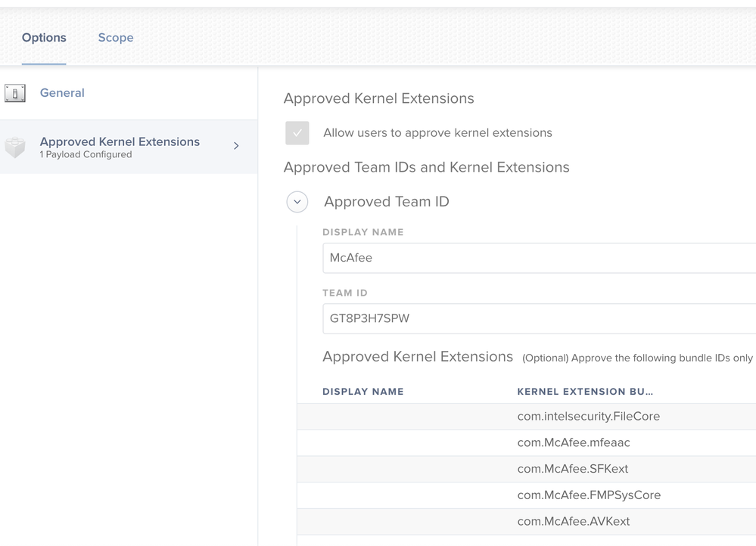Click the General payload switch icon
The image size is (756, 546).
click(x=15, y=93)
